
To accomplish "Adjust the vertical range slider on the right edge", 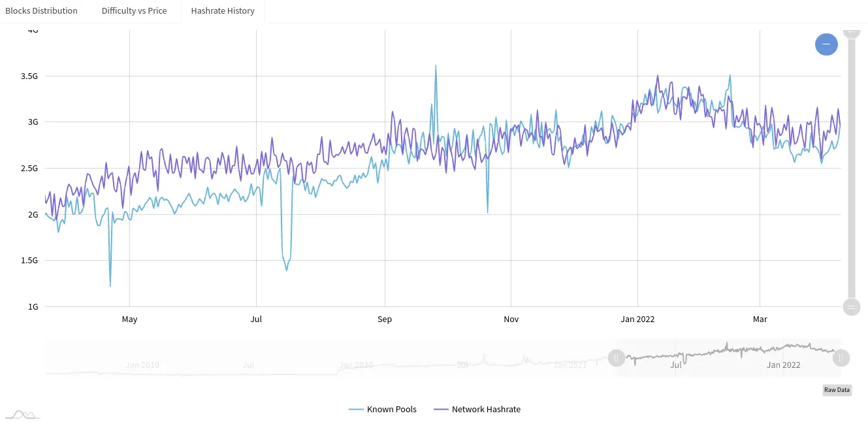I will pos(851,170).
